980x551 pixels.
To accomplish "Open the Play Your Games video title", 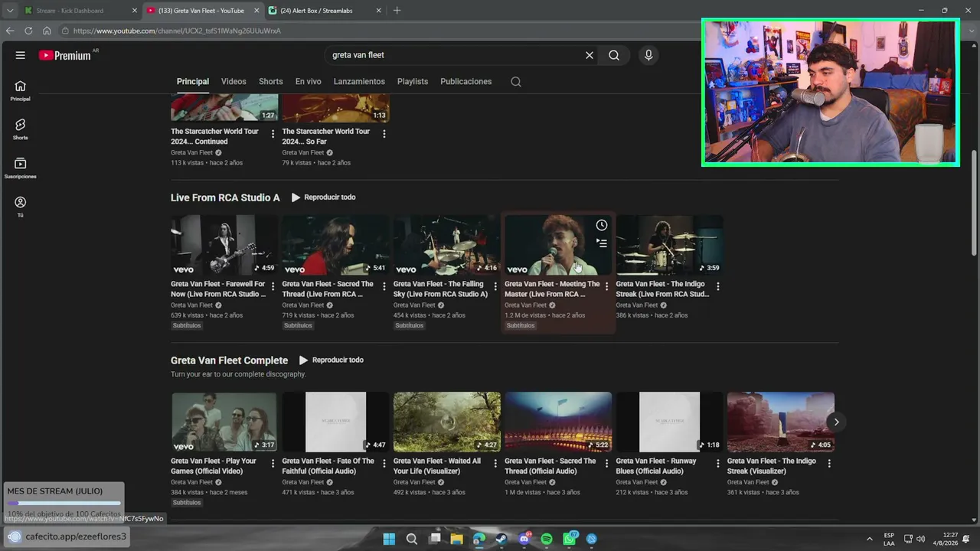I will tap(214, 466).
